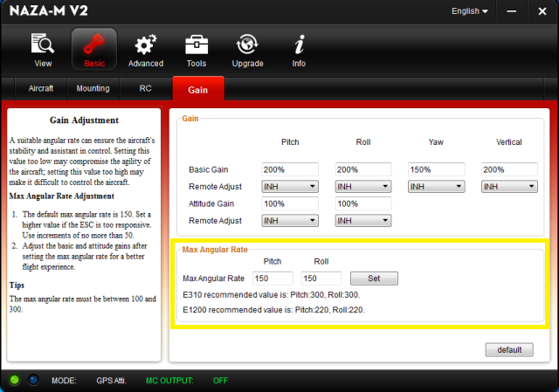Viewport: 559px width, 392px height.
Task: Minimize the NAZA-M V2 window
Action: point(512,11)
